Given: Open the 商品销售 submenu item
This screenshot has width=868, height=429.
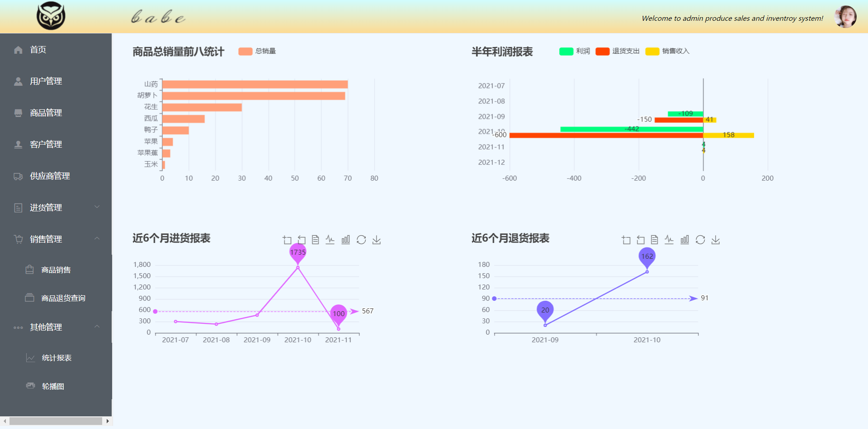Looking at the screenshot, I should pos(56,270).
